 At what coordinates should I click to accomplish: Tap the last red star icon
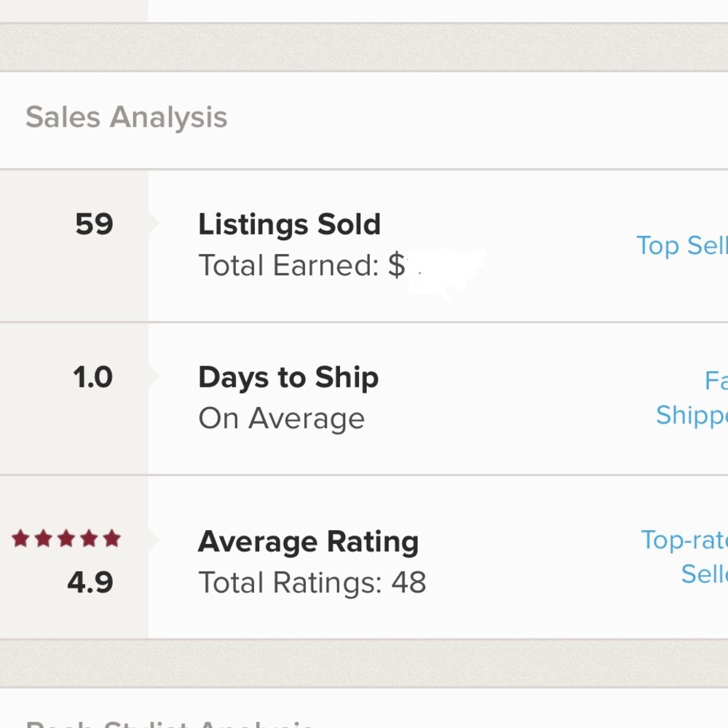point(111,539)
